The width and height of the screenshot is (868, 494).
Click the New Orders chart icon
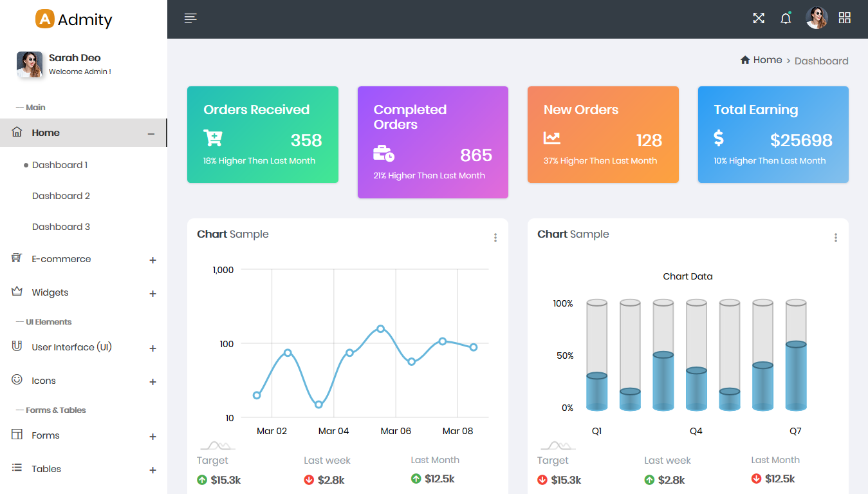(552, 138)
